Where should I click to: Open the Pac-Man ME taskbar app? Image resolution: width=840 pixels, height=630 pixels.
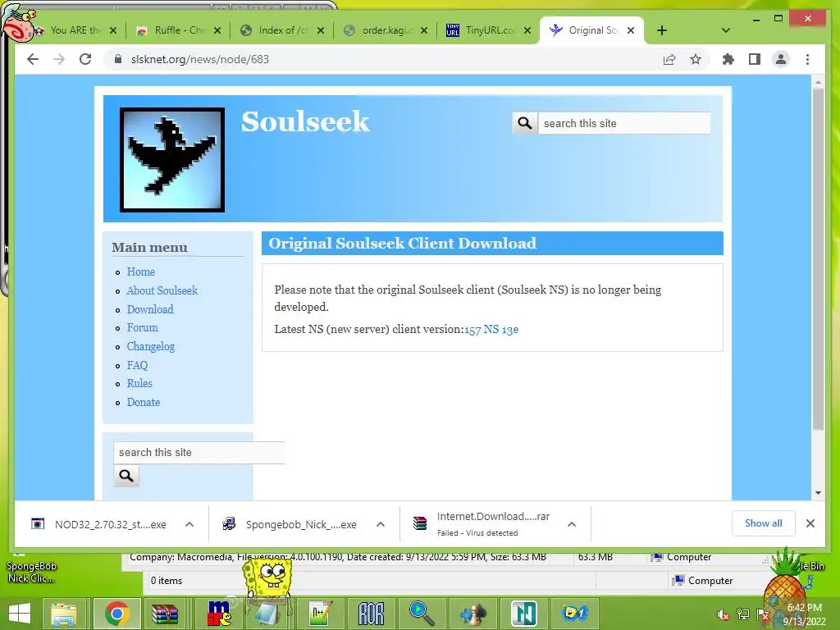pyautogui.click(x=219, y=614)
